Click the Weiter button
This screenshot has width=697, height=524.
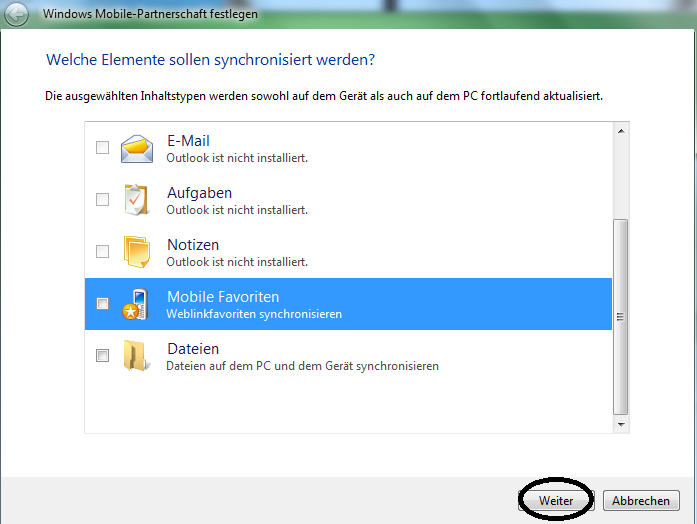pyautogui.click(x=556, y=500)
